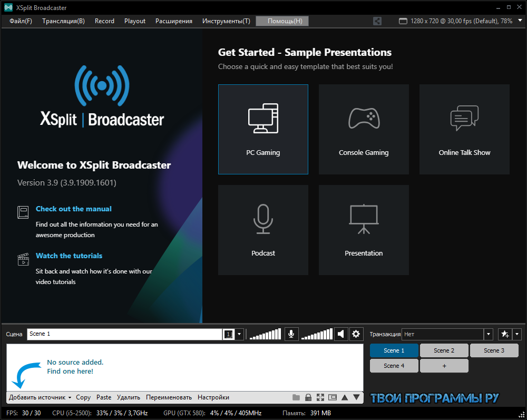Screen dimensions: 527x420
Task: Mute the system speaker audio
Action: point(341,334)
